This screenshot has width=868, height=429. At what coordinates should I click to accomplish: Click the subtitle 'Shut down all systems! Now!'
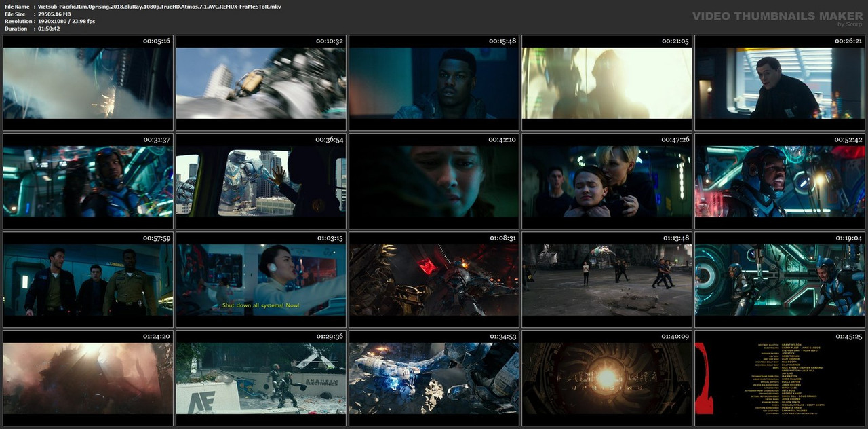click(261, 305)
